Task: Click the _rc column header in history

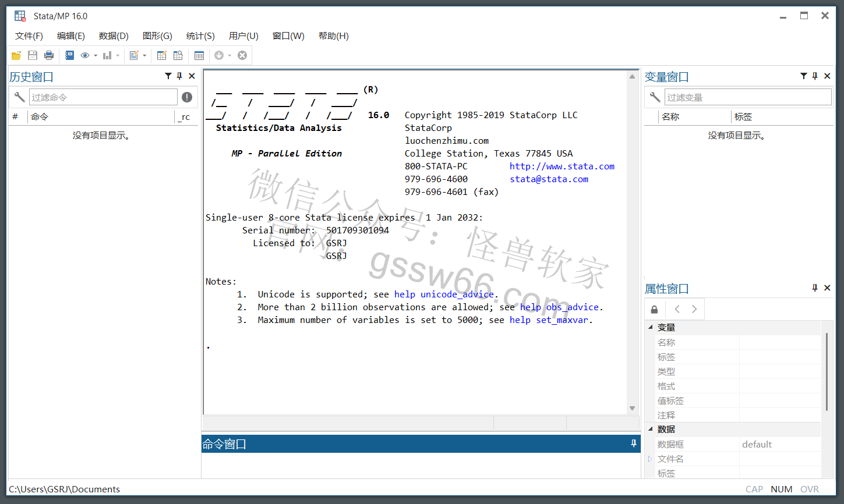Action: pos(186,116)
